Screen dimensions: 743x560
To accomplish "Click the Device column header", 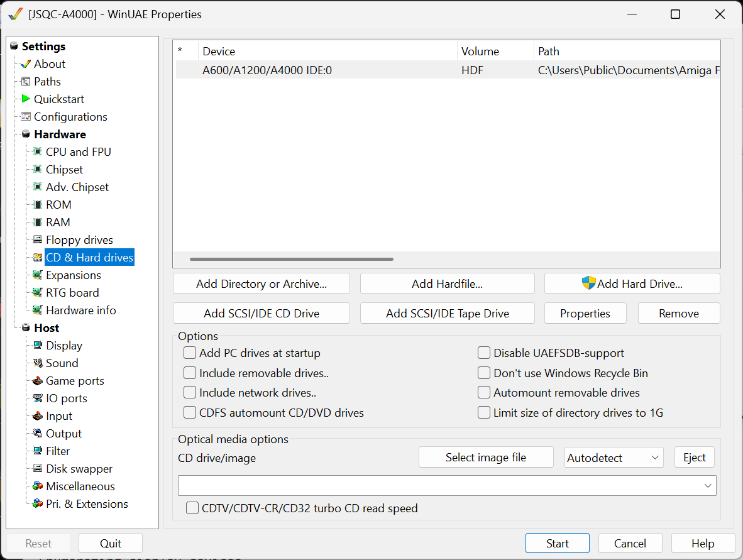I will 328,51.
